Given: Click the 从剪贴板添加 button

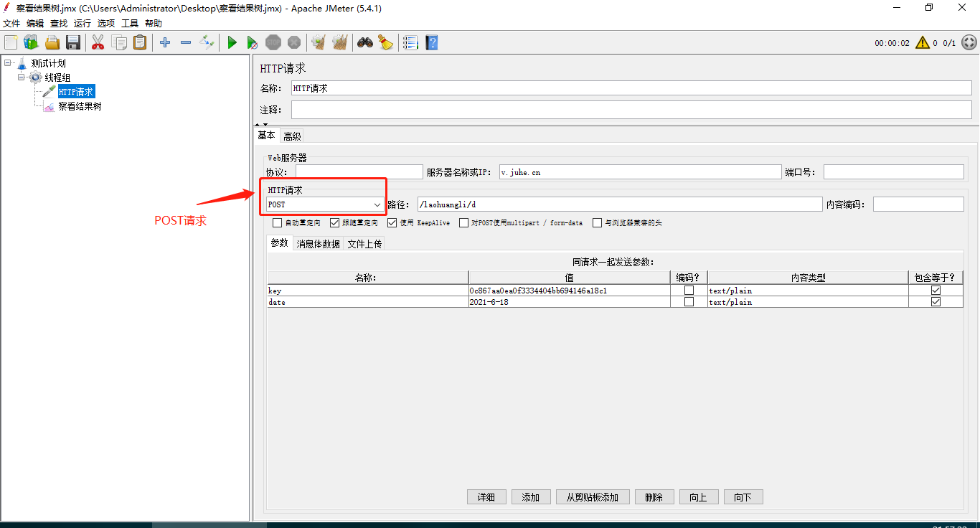Looking at the screenshot, I should click(593, 497).
